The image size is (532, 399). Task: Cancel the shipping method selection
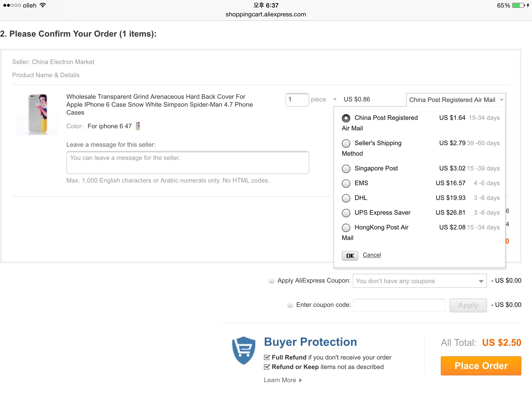point(372,255)
